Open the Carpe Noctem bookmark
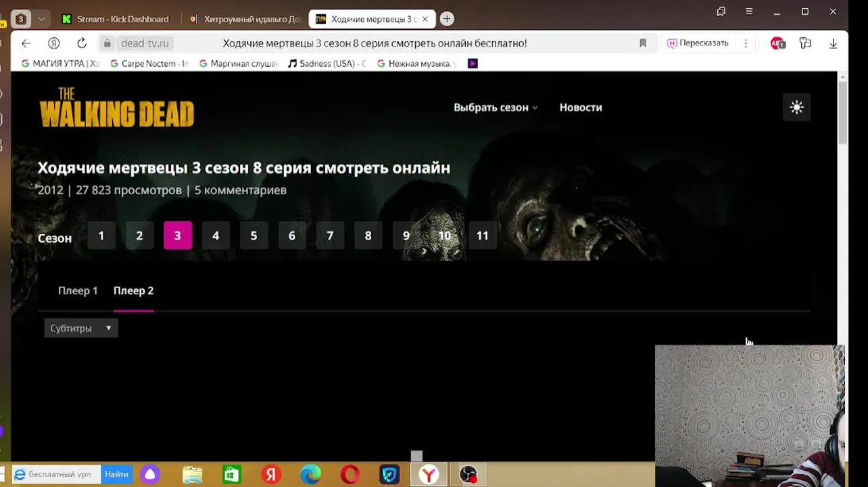 tap(149, 64)
